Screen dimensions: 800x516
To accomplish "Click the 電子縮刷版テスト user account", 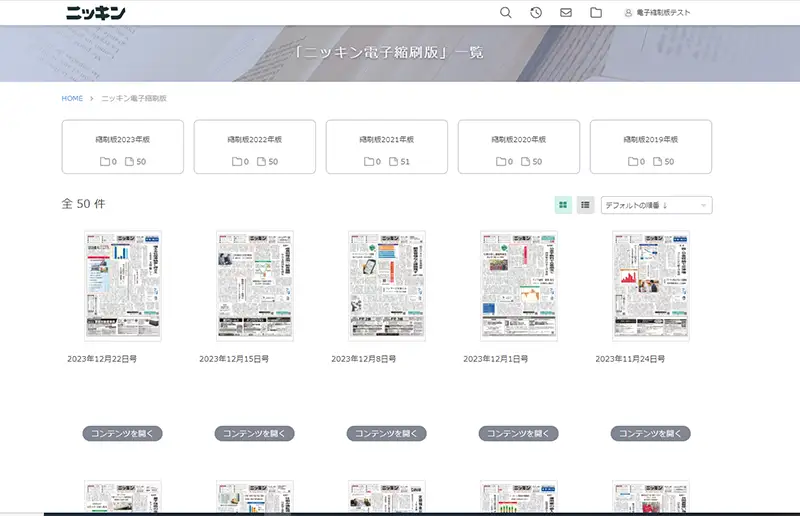I will (657, 13).
